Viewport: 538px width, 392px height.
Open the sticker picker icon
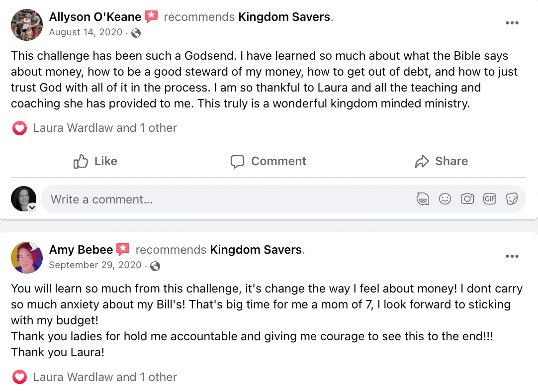(x=512, y=199)
